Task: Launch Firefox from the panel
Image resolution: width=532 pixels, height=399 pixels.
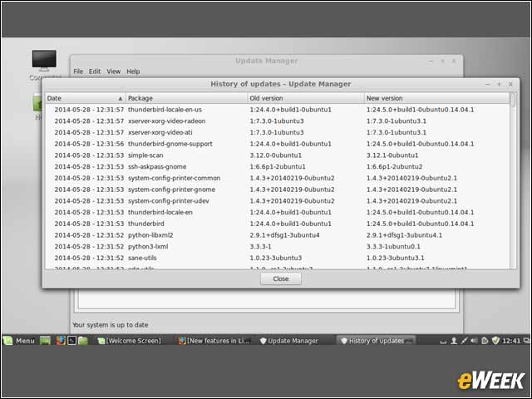Action: pyautogui.click(x=61, y=340)
